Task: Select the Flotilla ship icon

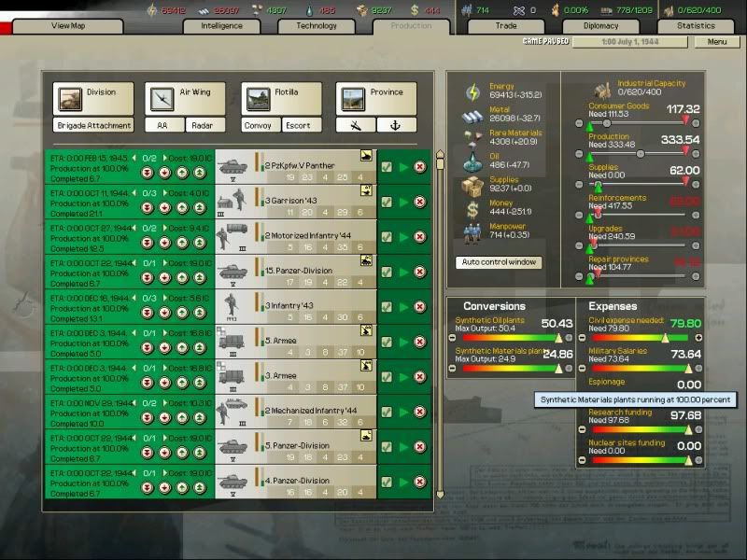Action: (258, 97)
